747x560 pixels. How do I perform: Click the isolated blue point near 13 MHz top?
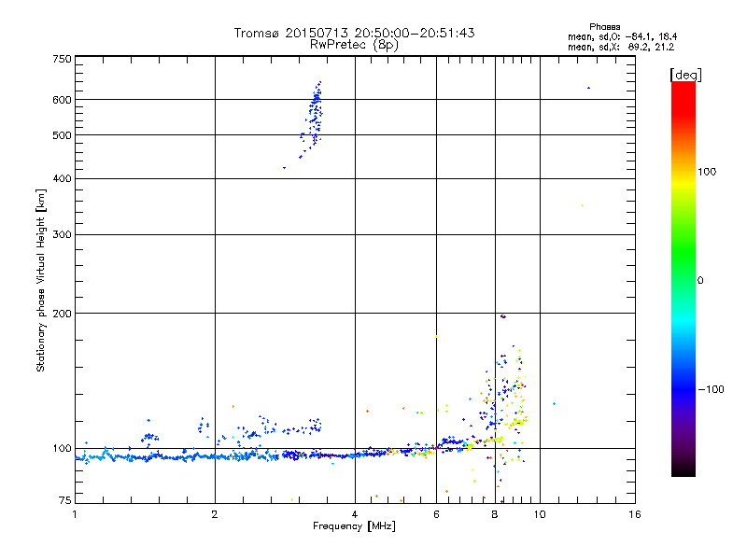589,88
